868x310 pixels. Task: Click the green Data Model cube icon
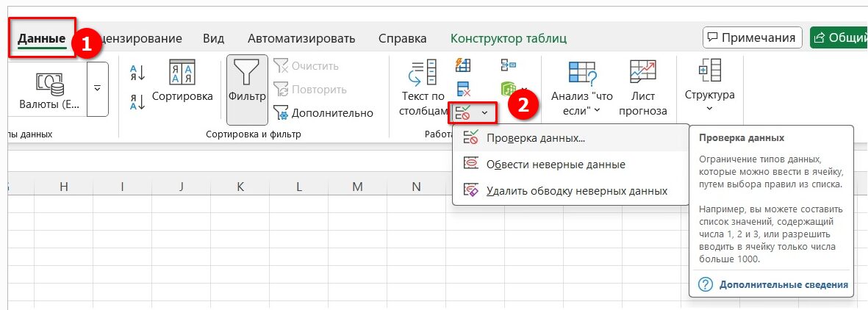(x=508, y=89)
